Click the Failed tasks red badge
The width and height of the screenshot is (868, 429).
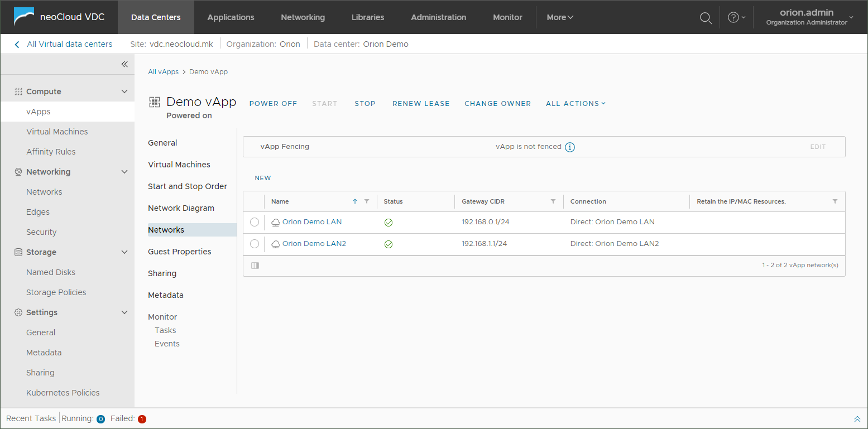142,419
